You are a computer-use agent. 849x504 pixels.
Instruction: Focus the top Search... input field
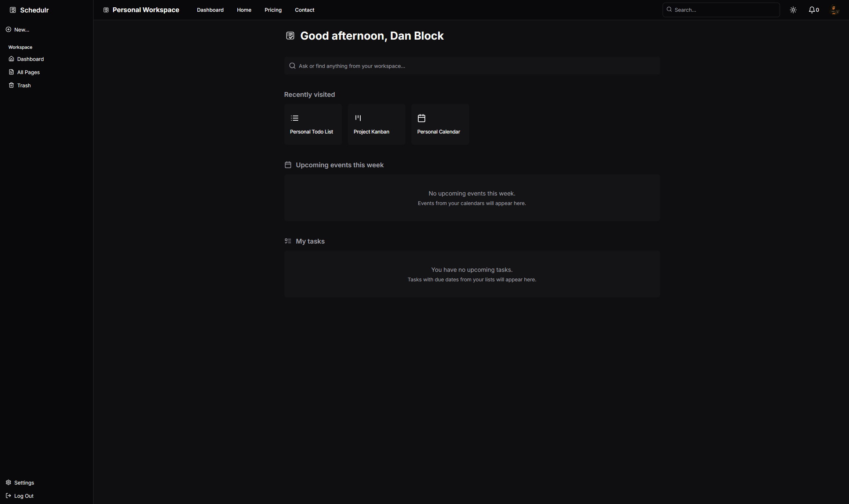coord(721,10)
